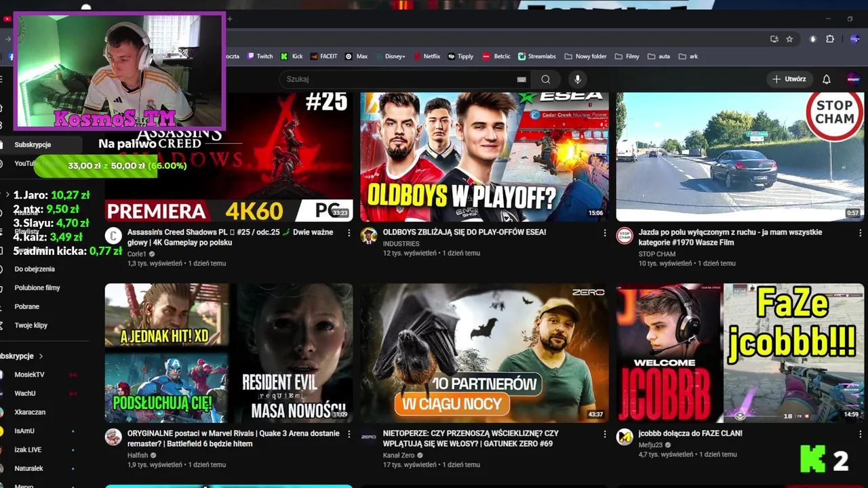868x488 pixels.
Task: Open the Kanał Zero channel avatar
Action: [369, 437]
